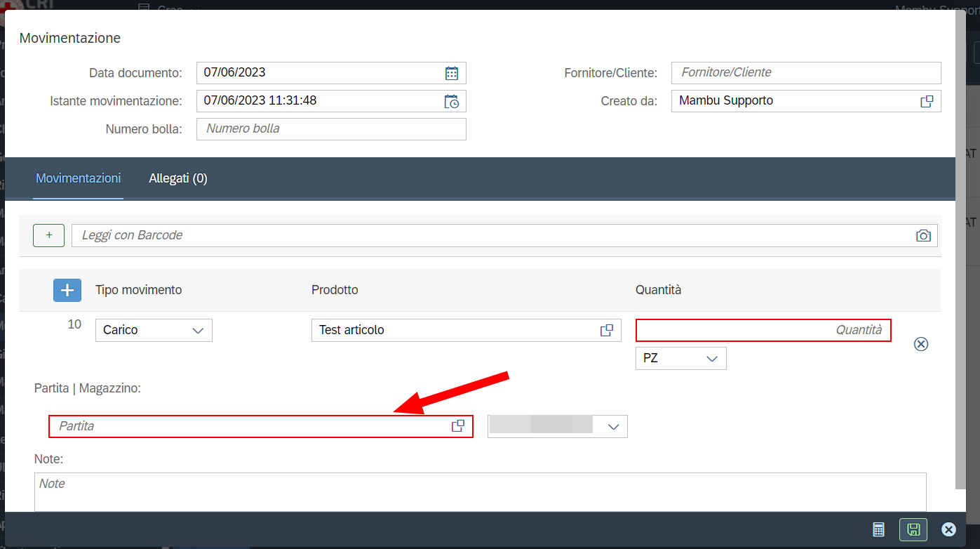Select the Movimentazioni tab

coord(79,178)
